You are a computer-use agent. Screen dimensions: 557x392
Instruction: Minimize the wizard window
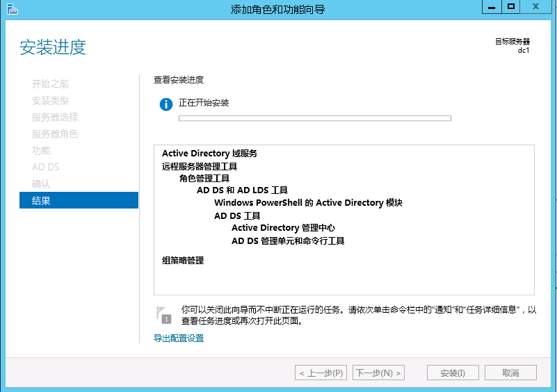pyautogui.click(x=492, y=7)
